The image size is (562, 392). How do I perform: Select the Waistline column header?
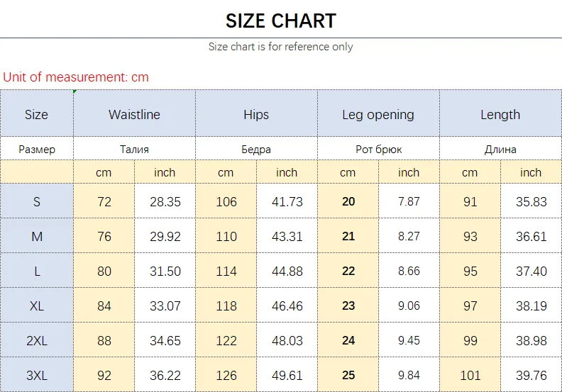click(134, 115)
